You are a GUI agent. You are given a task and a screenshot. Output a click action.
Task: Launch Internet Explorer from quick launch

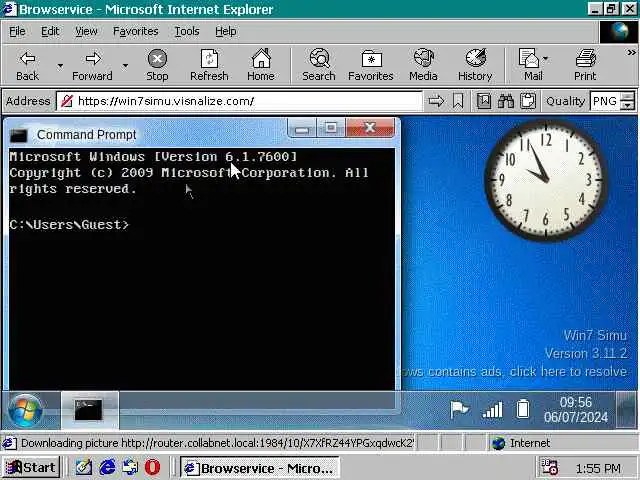107,467
